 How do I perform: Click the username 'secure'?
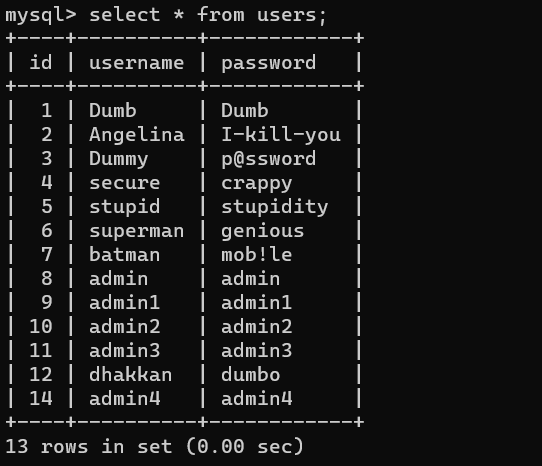point(124,183)
